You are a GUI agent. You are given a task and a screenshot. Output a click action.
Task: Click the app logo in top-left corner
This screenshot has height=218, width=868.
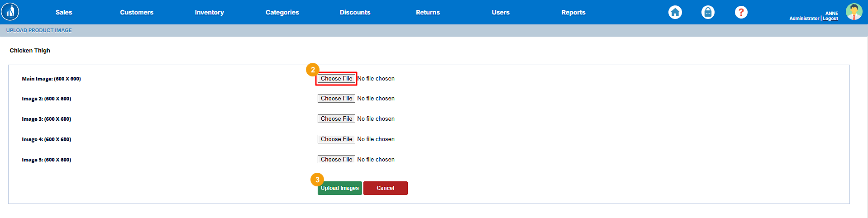[10, 12]
